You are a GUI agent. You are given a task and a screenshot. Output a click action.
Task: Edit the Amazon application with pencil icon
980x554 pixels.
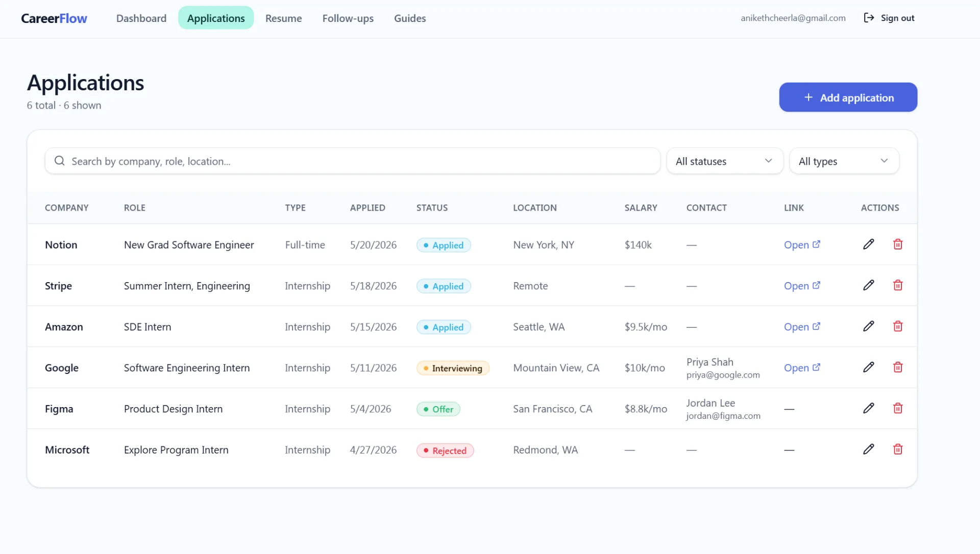click(868, 326)
